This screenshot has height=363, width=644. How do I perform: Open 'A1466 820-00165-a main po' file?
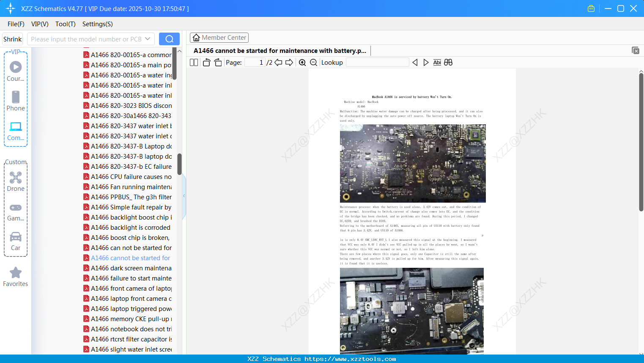(x=127, y=65)
